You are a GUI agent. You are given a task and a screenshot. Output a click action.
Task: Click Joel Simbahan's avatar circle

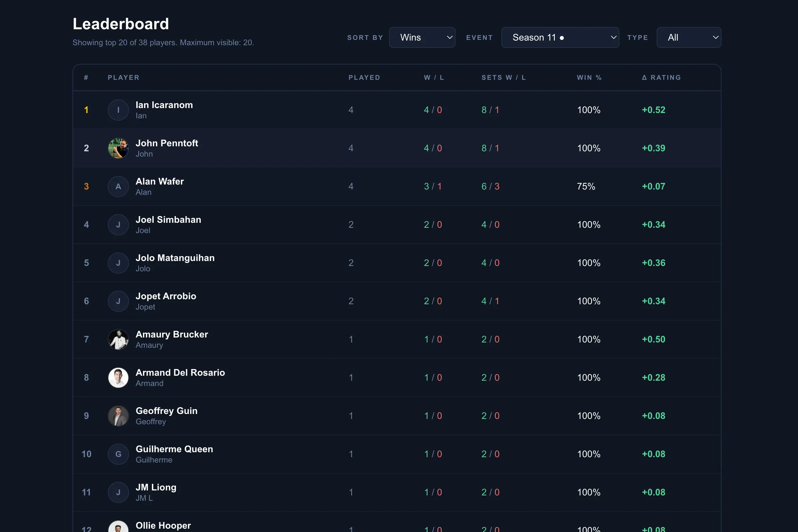pyautogui.click(x=118, y=225)
